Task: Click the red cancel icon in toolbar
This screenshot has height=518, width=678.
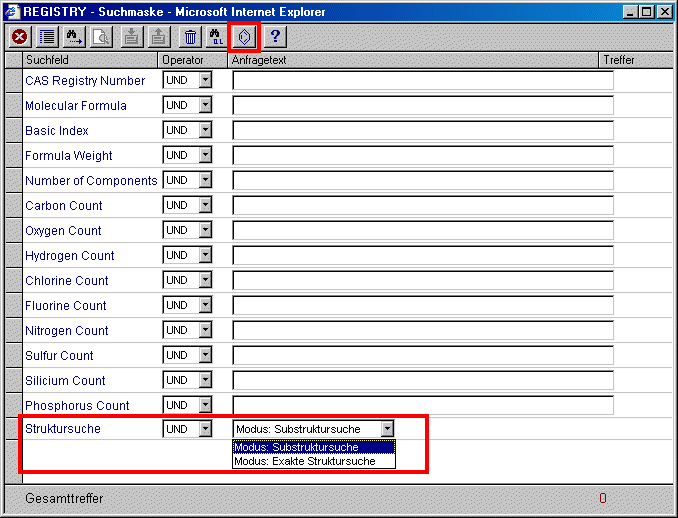Action: (x=19, y=37)
